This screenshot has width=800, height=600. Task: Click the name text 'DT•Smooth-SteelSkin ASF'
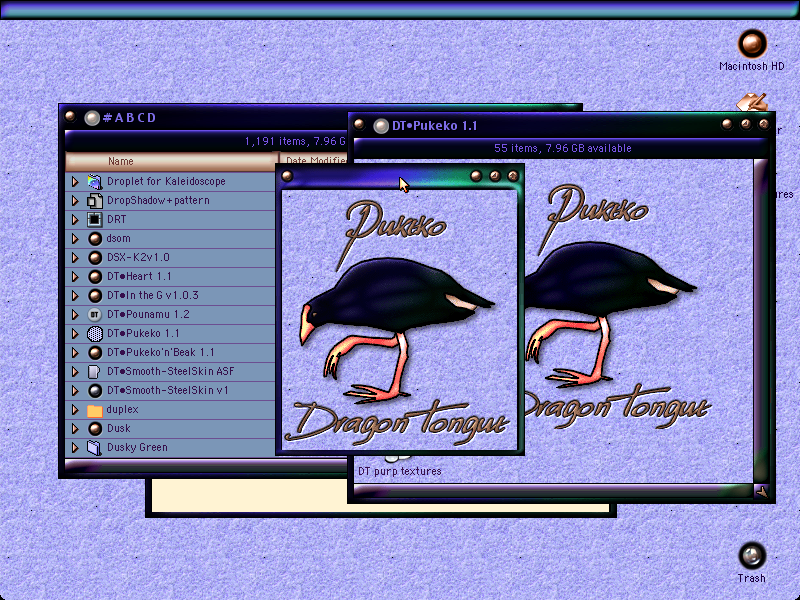(171, 371)
